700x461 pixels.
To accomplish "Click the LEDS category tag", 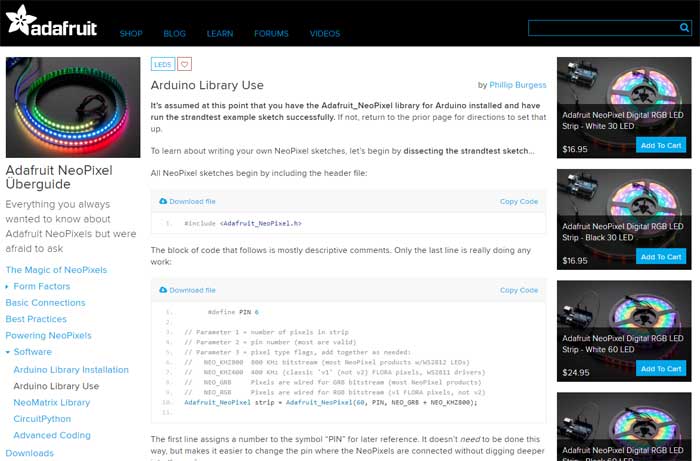I will click(162, 64).
